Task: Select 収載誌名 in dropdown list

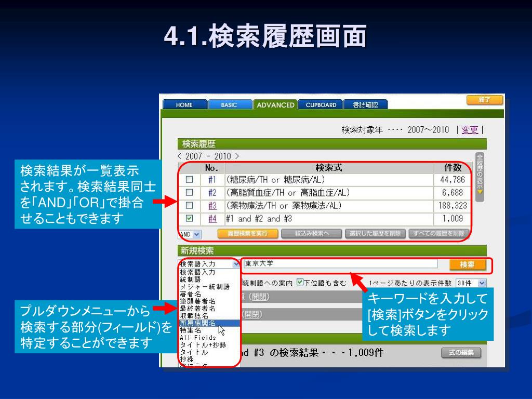Action: (x=194, y=315)
